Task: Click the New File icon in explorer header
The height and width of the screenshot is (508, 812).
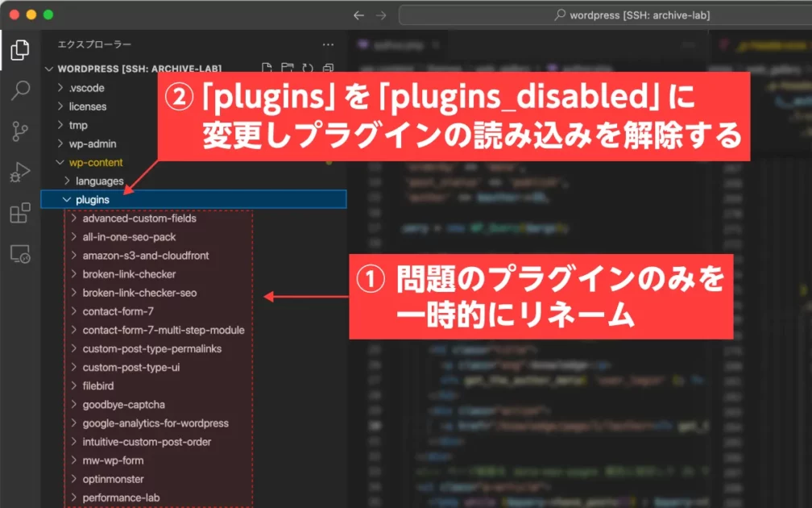Action: tap(266, 69)
